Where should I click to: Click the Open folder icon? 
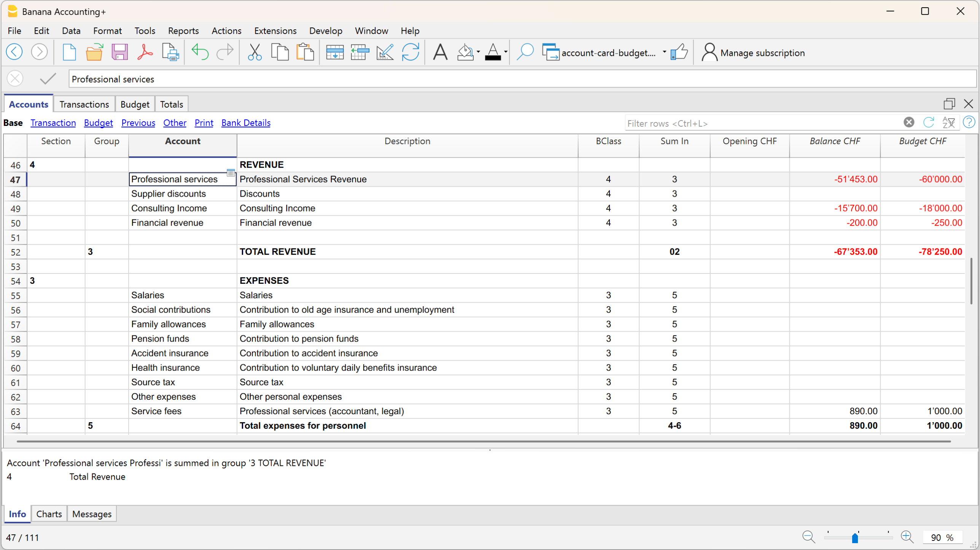(94, 52)
